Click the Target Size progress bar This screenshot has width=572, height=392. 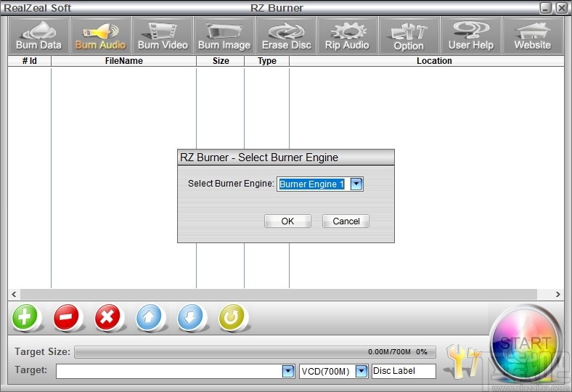tap(255, 352)
